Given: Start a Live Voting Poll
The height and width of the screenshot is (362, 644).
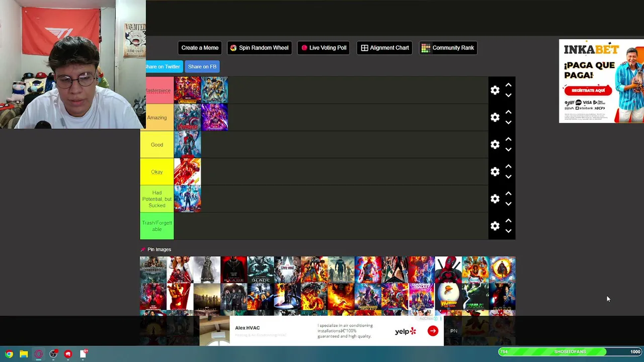Looking at the screenshot, I should (x=324, y=48).
